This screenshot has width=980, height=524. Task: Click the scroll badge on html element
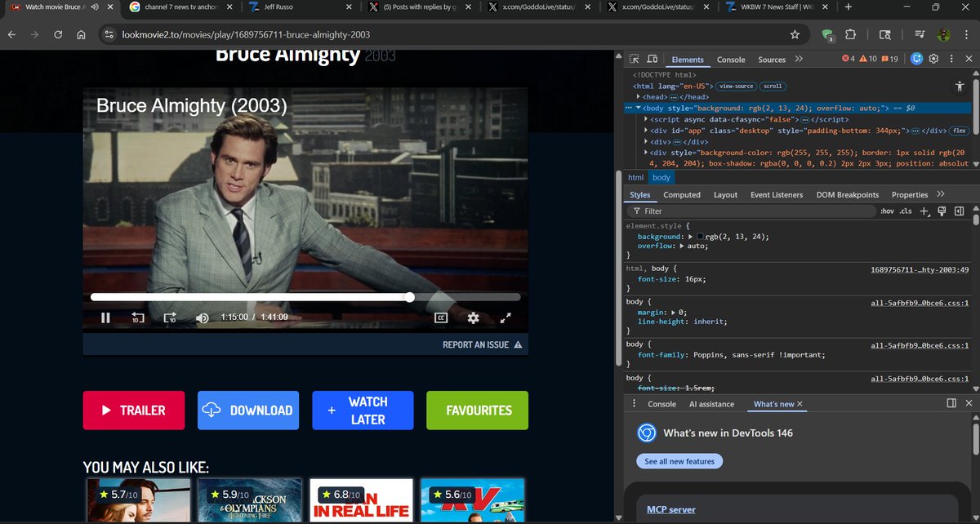(773, 86)
